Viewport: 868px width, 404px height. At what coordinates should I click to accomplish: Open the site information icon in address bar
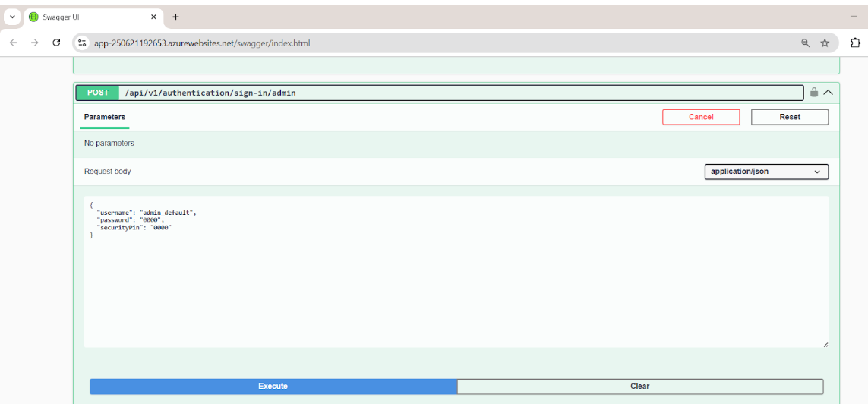pyautogui.click(x=82, y=43)
